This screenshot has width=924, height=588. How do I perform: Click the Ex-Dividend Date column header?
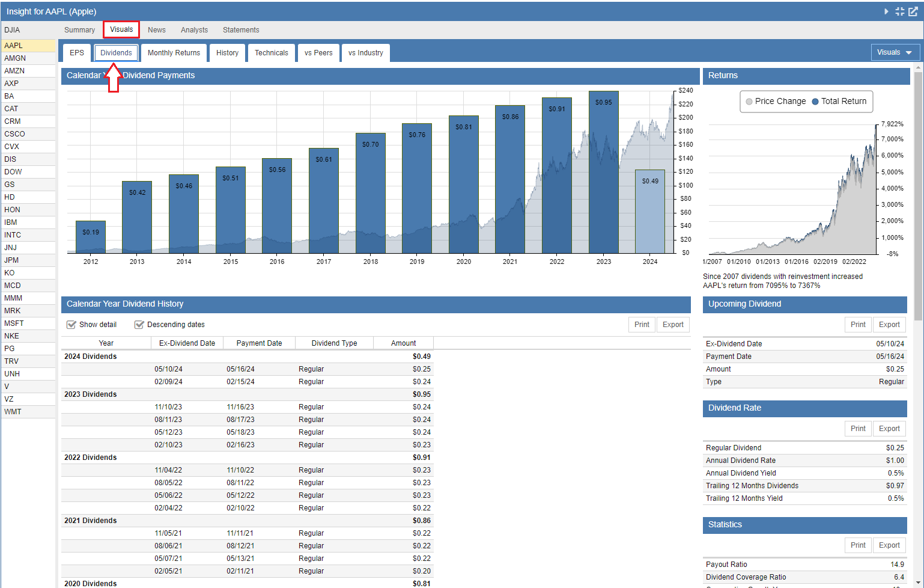click(187, 343)
